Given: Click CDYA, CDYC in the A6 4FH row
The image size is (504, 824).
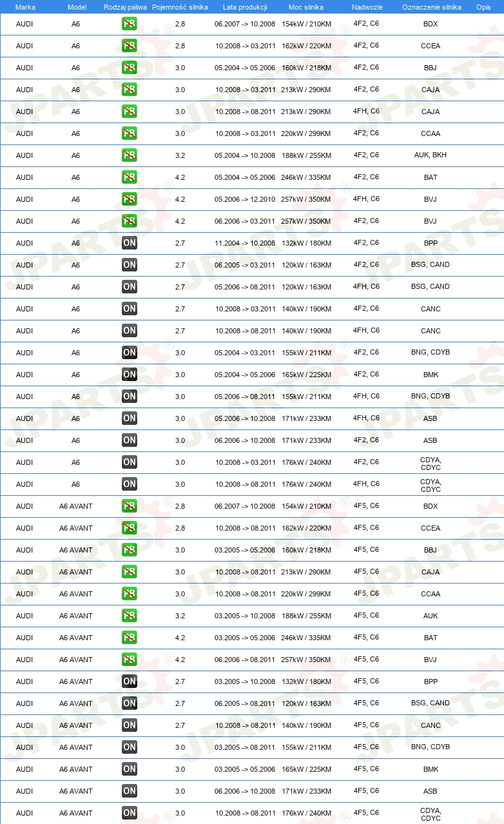Looking at the screenshot, I should pos(431,486).
